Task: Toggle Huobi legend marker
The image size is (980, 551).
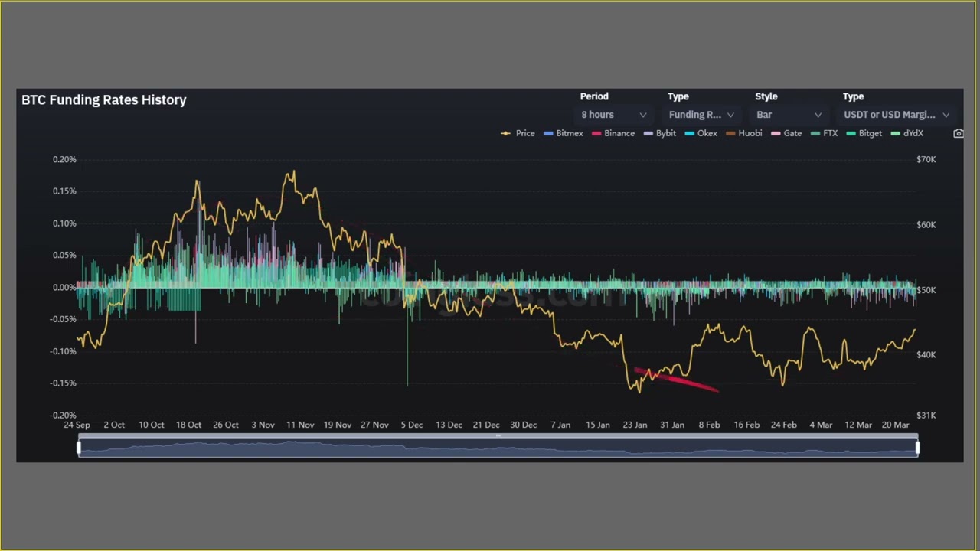Action: pyautogui.click(x=744, y=133)
